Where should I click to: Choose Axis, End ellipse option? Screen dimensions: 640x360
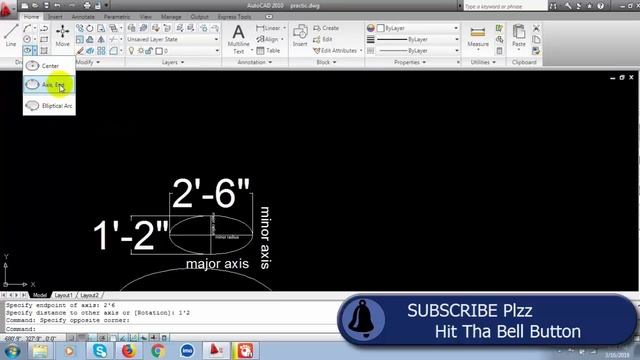point(49,84)
